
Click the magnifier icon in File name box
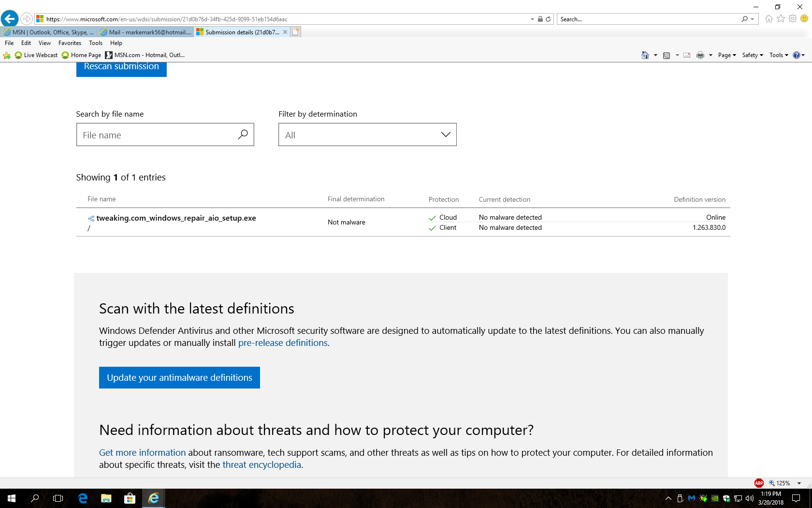[x=243, y=134]
